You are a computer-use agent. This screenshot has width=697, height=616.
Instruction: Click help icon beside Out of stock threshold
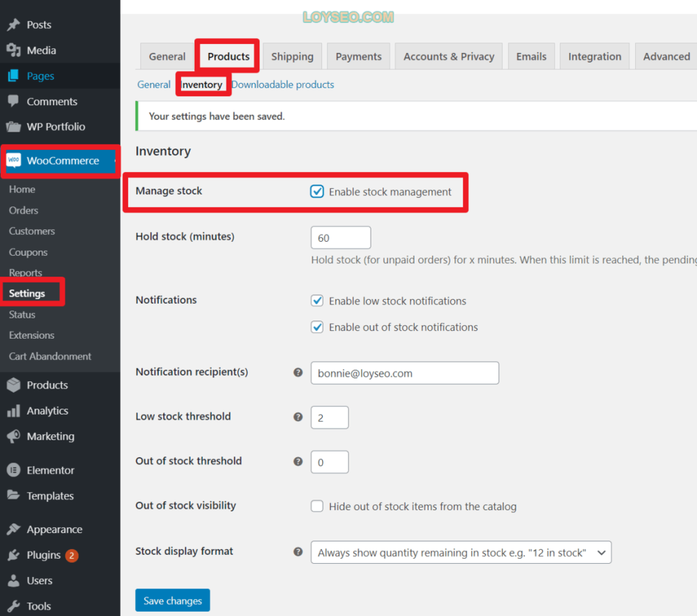298,461
